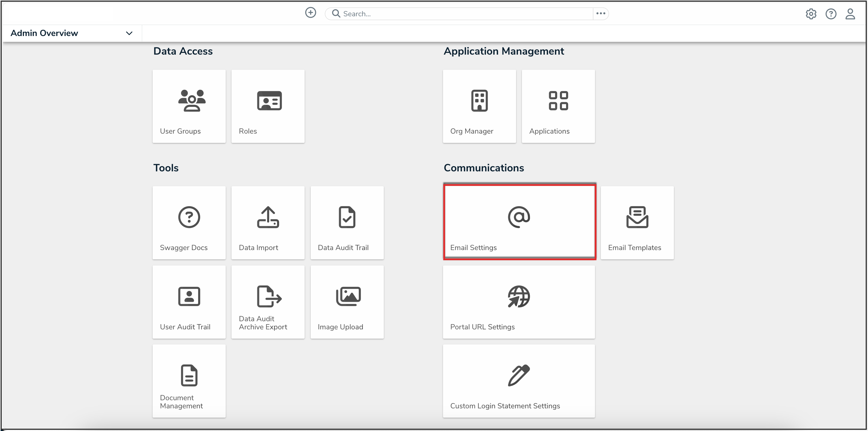Open the user profile menu icon
The height and width of the screenshot is (431, 868).
(x=850, y=14)
